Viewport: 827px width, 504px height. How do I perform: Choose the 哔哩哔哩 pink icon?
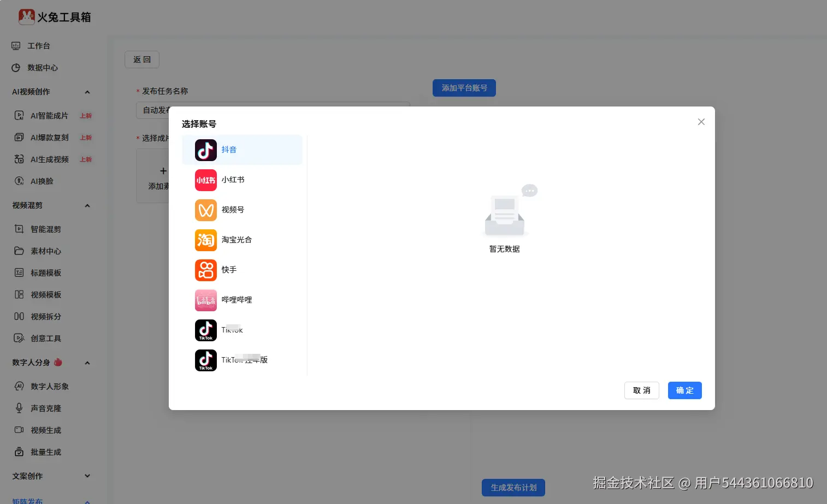coord(206,300)
